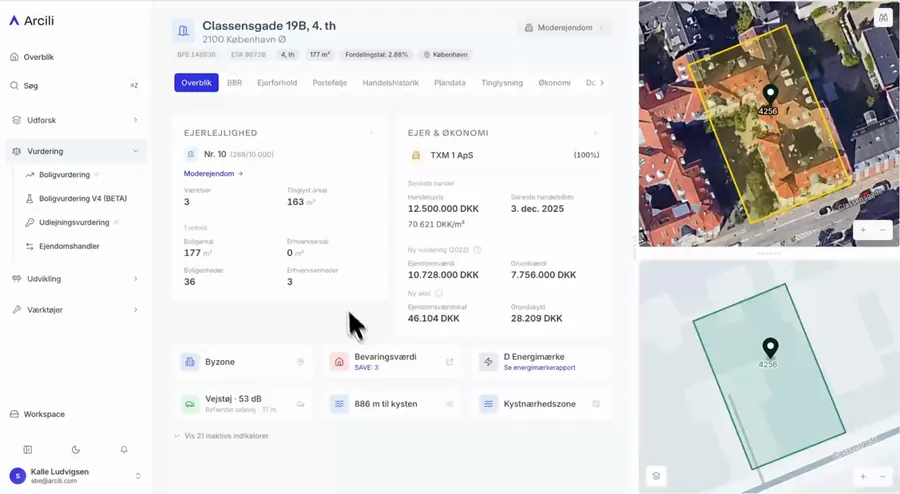The width and height of the screenshot is (900, 494).
Task: Expand Vis 21 inaktive indikatorer
Action: click(x=222, y=436)
